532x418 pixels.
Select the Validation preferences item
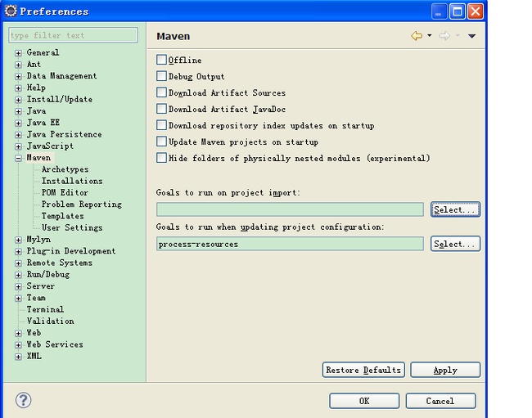tap(50, 321)
